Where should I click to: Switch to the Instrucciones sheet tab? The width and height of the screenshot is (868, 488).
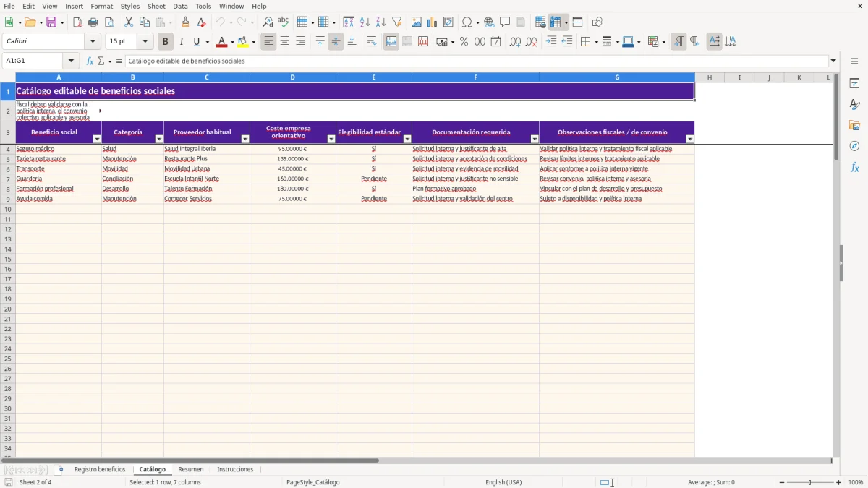[x=235, y=470]
